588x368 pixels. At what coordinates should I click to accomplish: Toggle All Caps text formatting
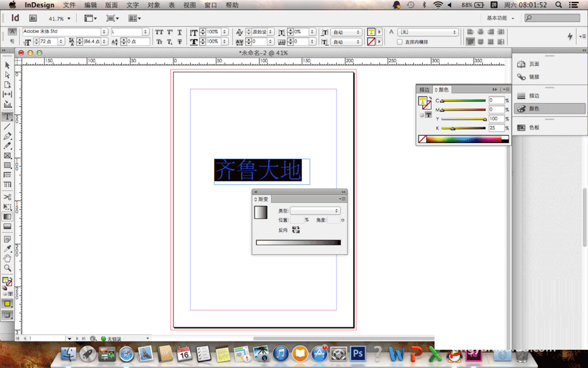pos(159,32)
